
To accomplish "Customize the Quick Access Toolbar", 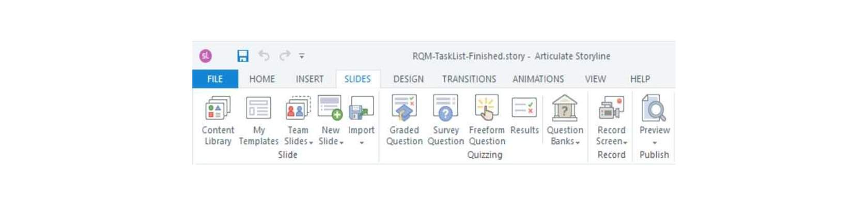I will pos(302,56).
